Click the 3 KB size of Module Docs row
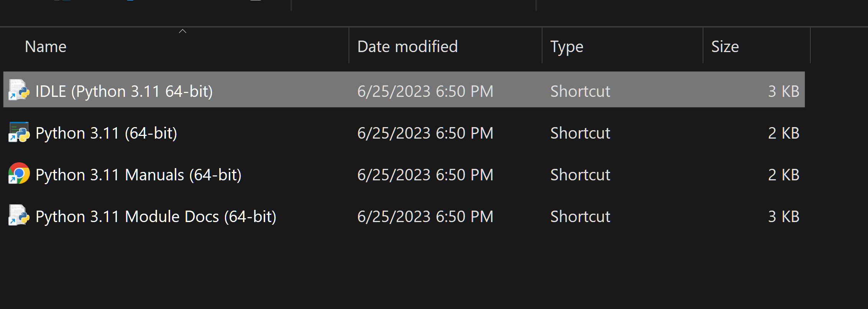 [x=783, y=217]
